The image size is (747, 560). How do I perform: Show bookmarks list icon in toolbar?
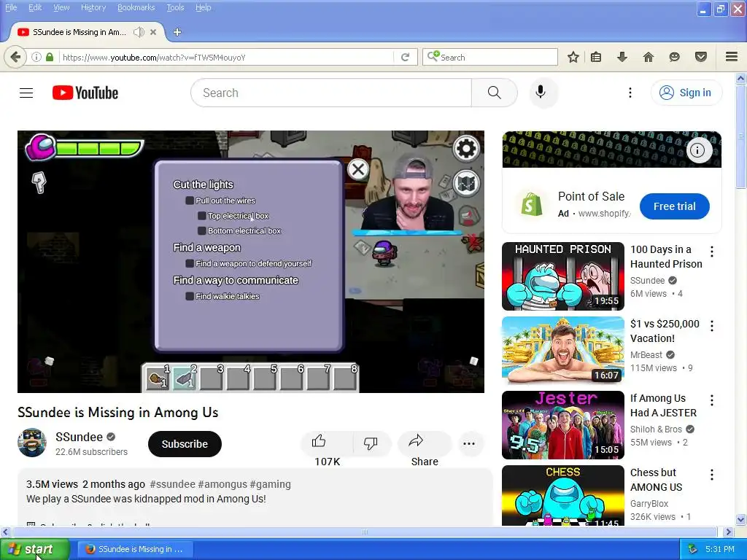(x=596, y=58)
